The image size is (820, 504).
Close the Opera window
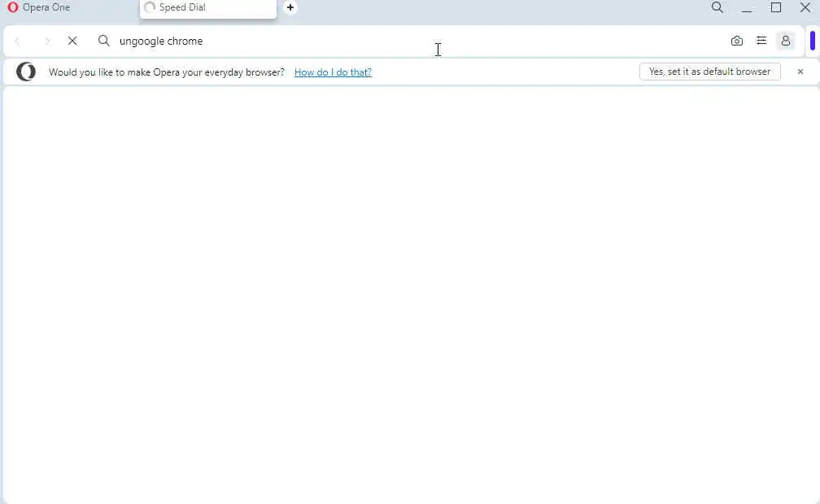pyautogui.click(x=805, y=7)
